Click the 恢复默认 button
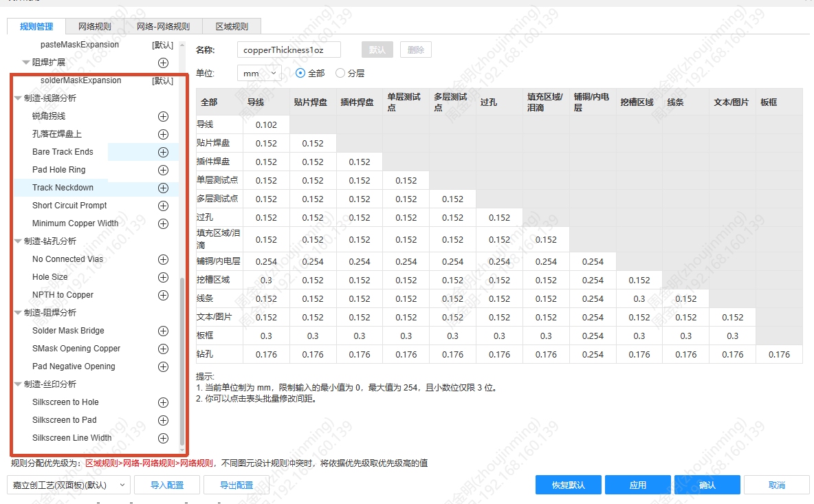This screenshot has height=504, width=814. click(x=569, y=485)
